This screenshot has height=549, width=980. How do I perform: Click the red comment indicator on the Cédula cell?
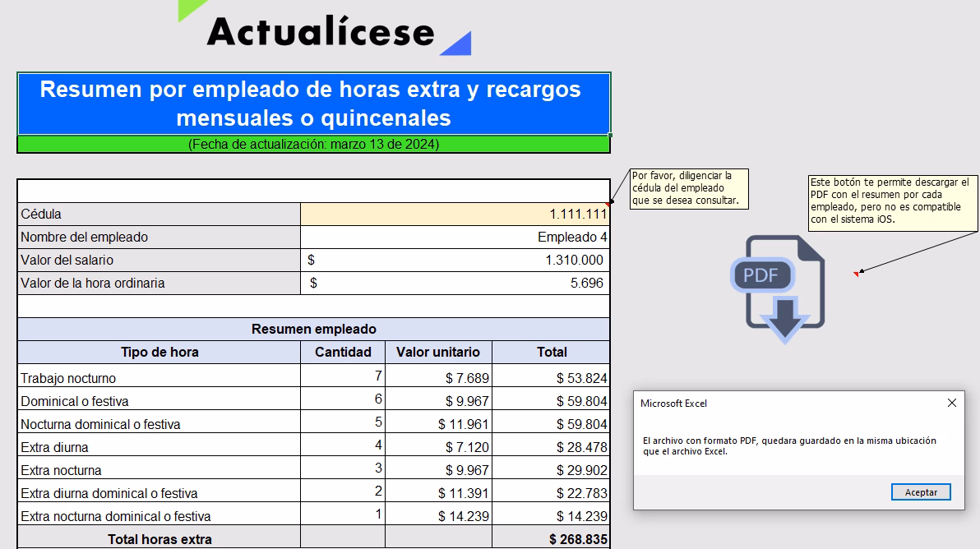click(607, 204)
